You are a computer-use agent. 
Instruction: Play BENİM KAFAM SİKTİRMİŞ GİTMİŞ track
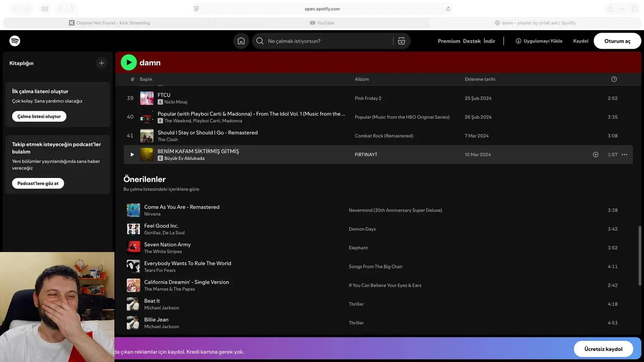tap(132, 154)
